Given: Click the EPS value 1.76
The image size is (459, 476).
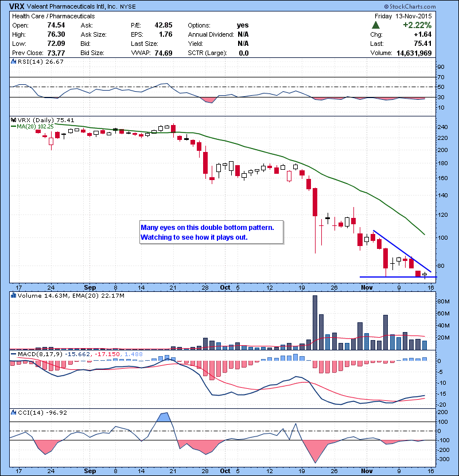Looking at the screenshot, I should click(166, 34).
